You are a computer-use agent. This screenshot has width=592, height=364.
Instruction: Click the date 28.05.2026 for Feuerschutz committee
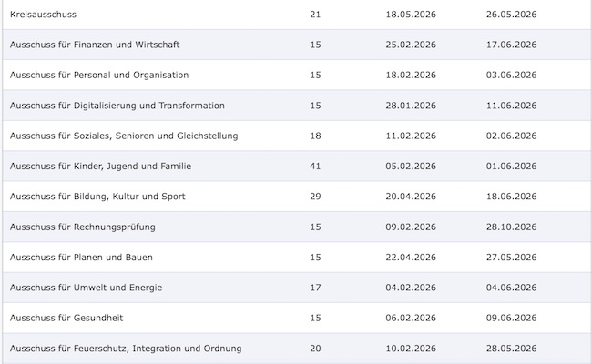pos(511,349)
